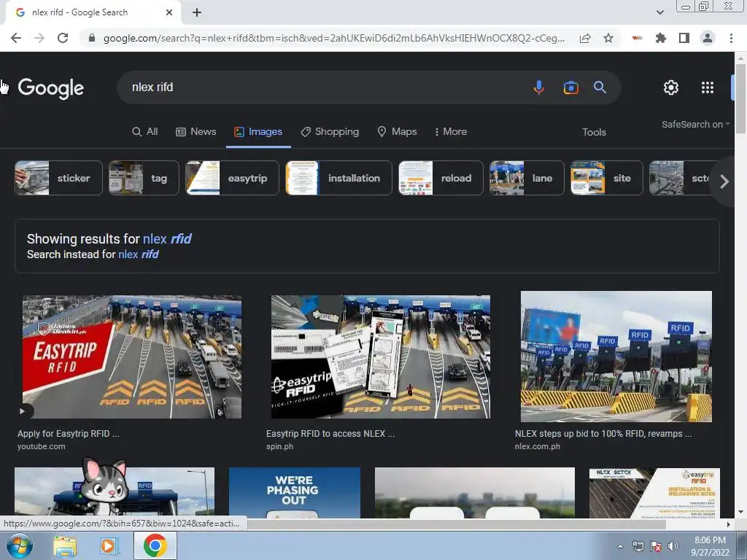Open the Easytrip installation and reloading sites image
This screenshot has height=560, width=747.
[x=654, y=493]
